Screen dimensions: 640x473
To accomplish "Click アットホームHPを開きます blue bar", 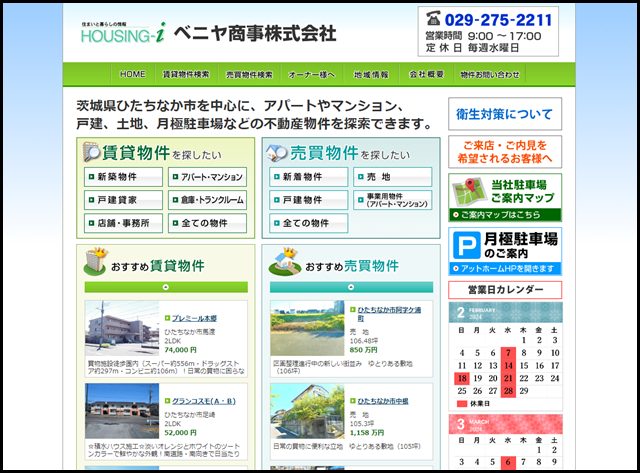I will pyautogui.click(x=505, y=269).
